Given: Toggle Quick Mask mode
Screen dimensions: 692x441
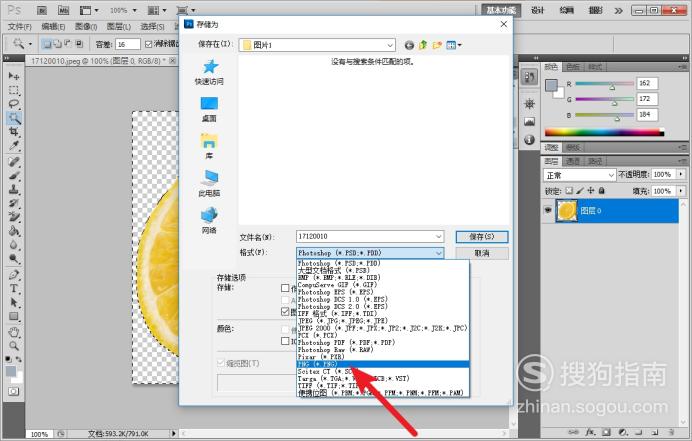Looking at the screenshot, I should [x=14, y=392].
